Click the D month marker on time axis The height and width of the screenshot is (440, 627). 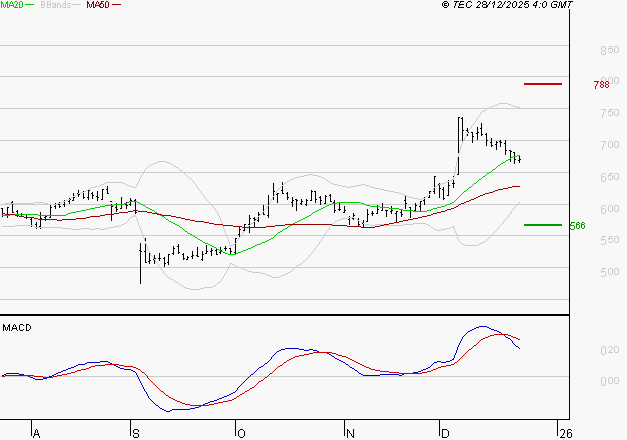tap(445, 434)
